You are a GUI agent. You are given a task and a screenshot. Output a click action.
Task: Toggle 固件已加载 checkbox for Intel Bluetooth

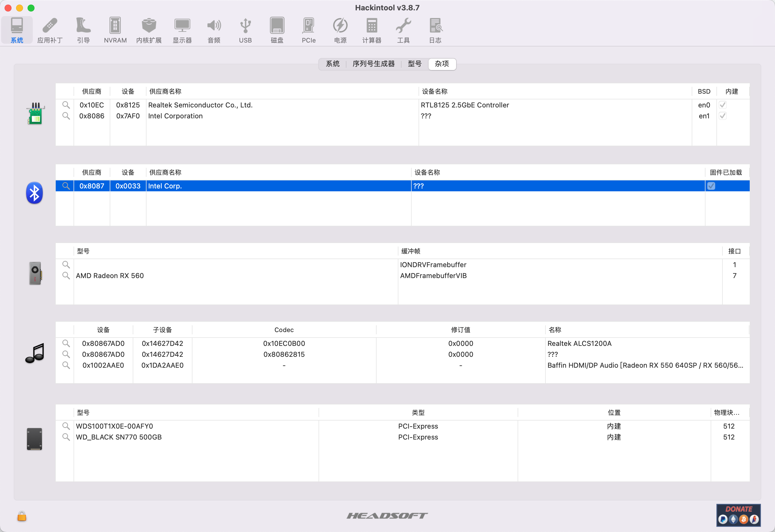pos(711,186)
